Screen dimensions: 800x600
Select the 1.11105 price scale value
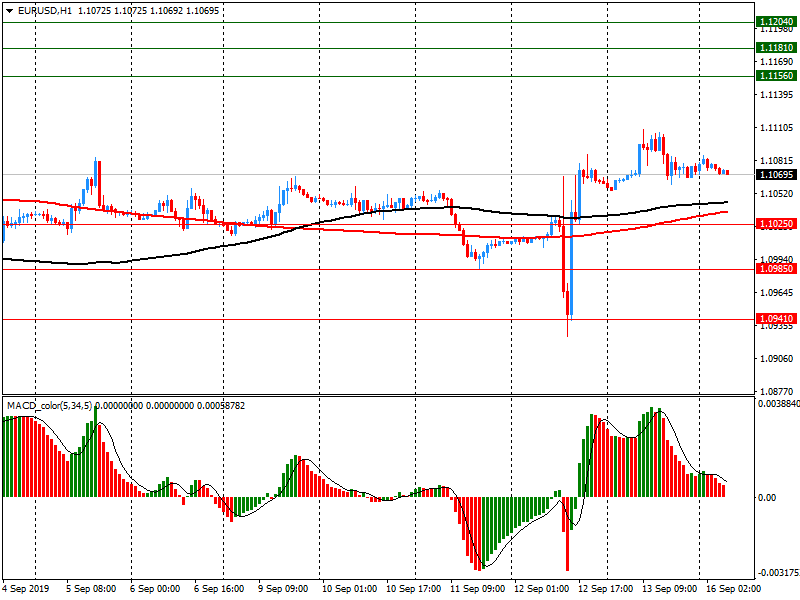pos(777,128)
